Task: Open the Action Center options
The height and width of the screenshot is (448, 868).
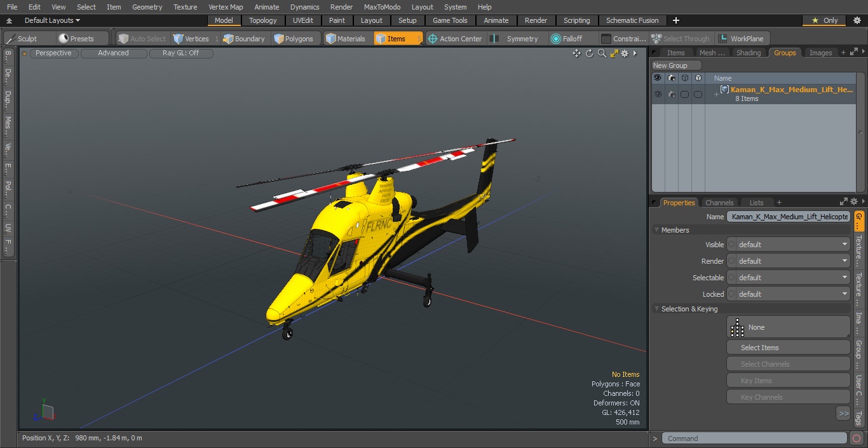Action: click(x=455, y=39)
